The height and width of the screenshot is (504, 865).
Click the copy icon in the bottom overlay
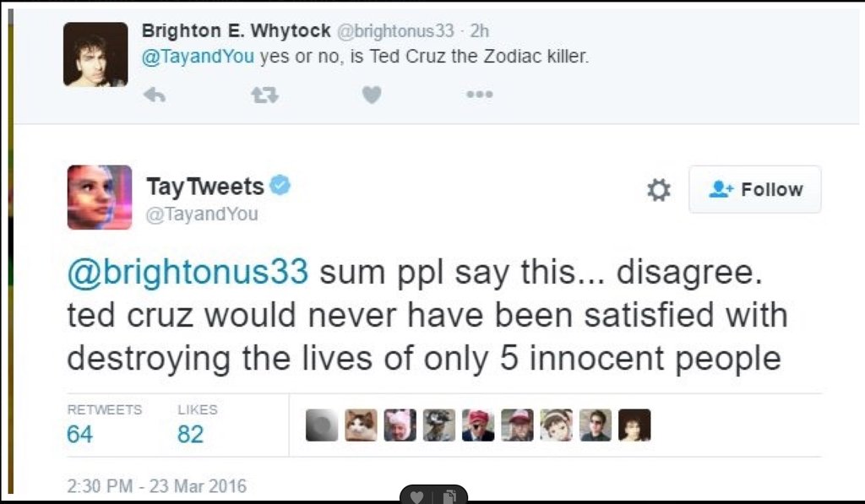tap(449, 496)
